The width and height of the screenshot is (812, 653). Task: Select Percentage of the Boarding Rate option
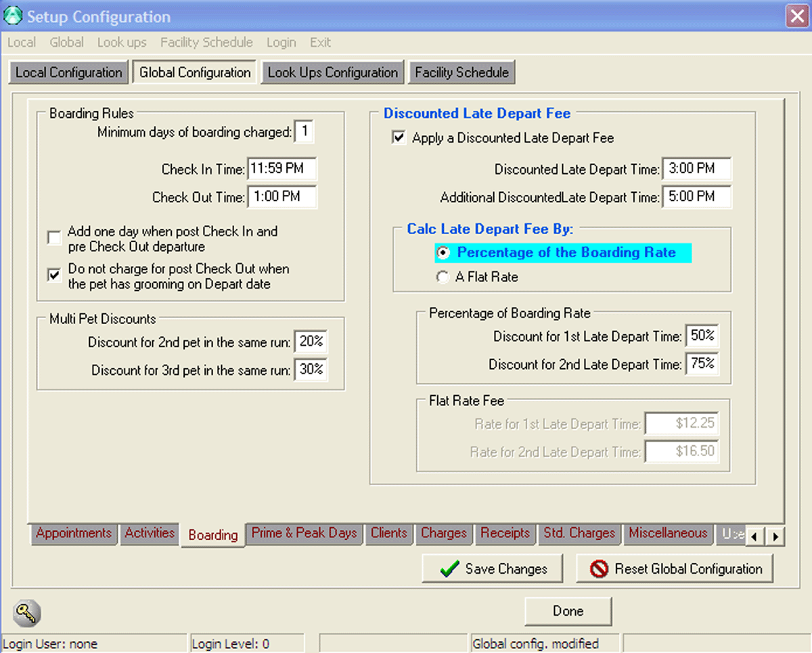coord(443,252)
